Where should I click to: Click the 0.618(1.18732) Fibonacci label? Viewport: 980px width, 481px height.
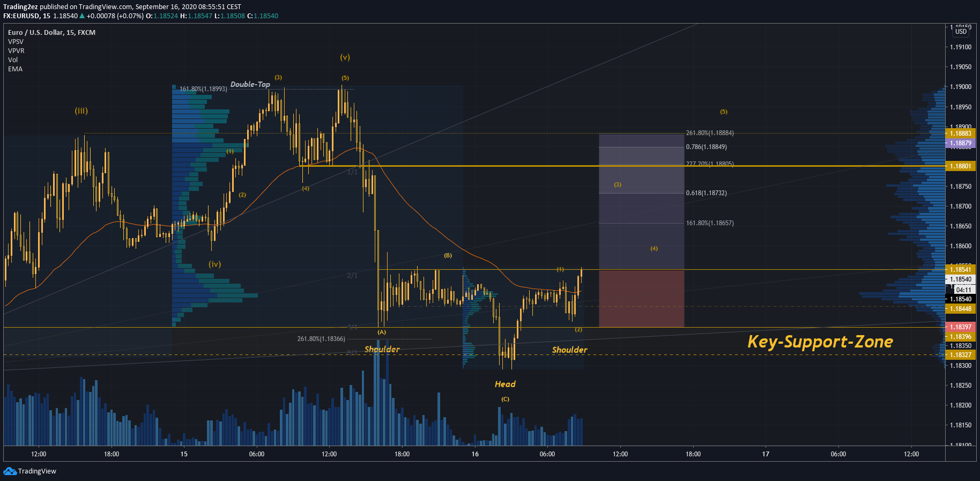pyautogui.click(x=707, y=193)
